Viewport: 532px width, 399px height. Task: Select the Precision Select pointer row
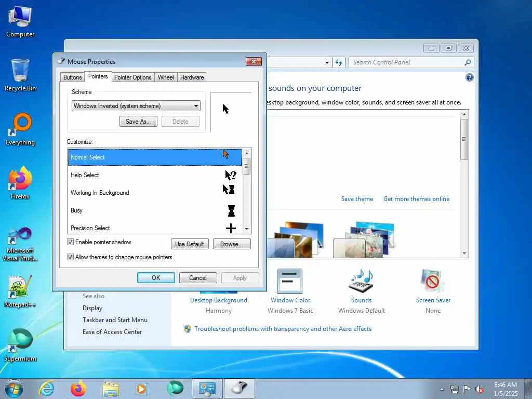click(155, 228)
